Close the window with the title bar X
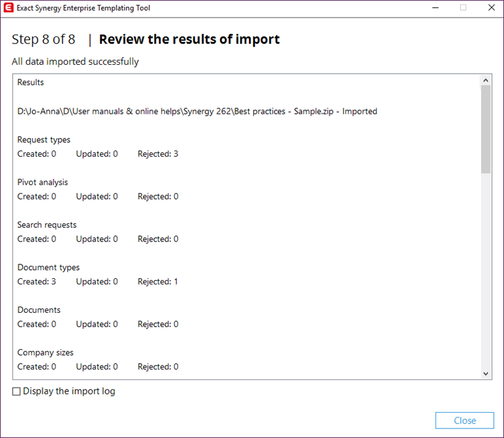Screen dimensions: 504x438 [x=491, y=8]
